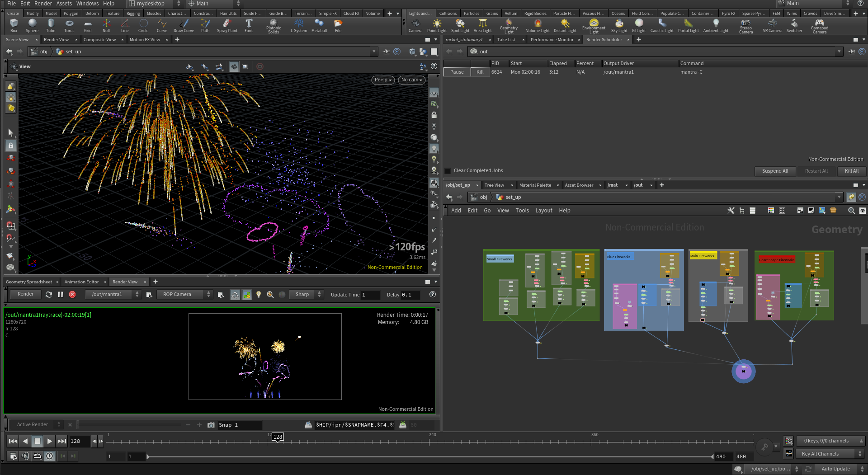Pause the render in Render View
Screen dimensions: 868x475
[x=61, y=295]
